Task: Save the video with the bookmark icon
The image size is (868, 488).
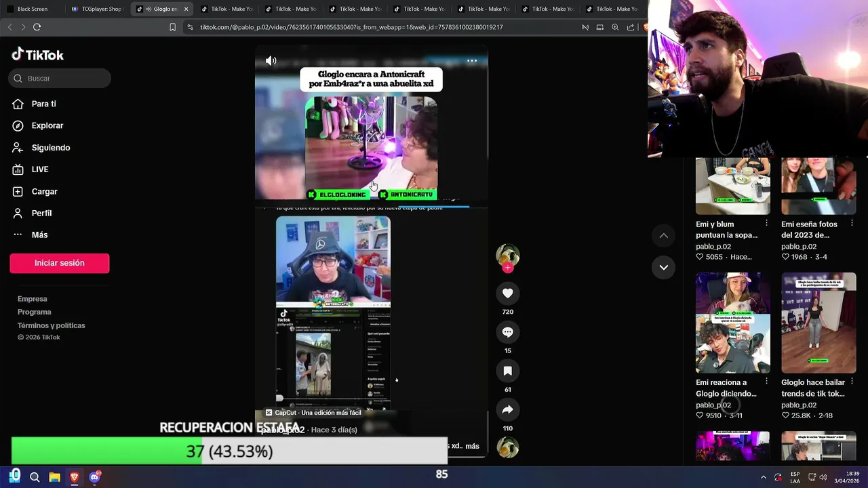Action: (507, 371)
